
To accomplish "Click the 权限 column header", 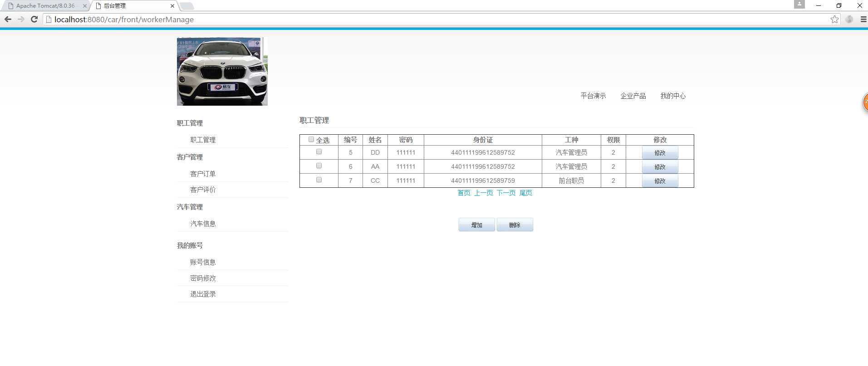I will 613,140.
